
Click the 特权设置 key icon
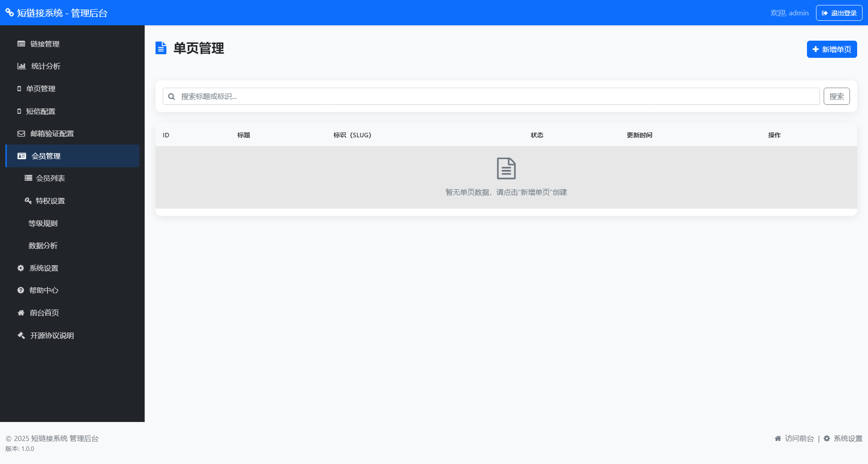point(28,201)
